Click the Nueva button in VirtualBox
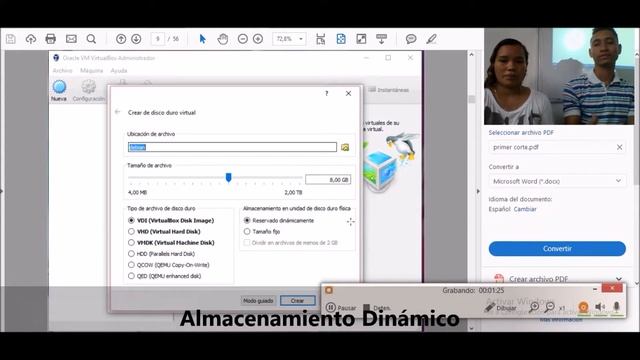 point(59,91)
